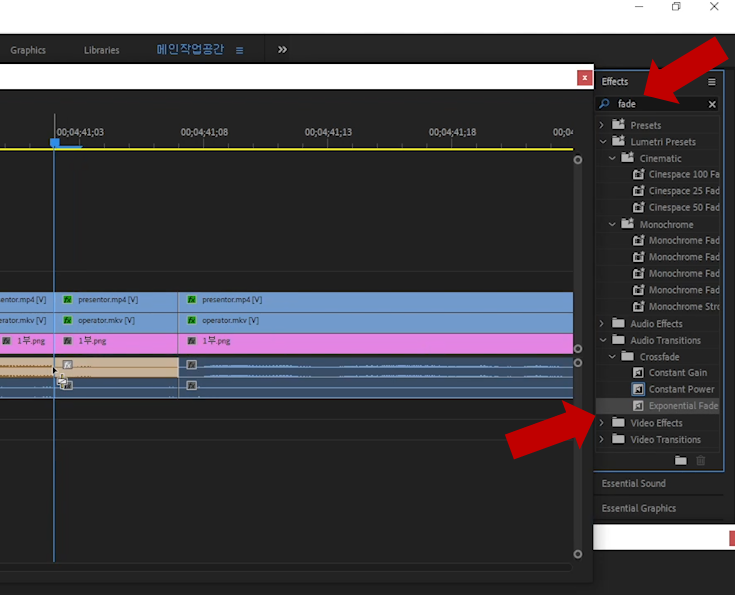Switch to the Libraries workspace tab
735x595 pixels.
pyautogui.click(x=101, y=50)
